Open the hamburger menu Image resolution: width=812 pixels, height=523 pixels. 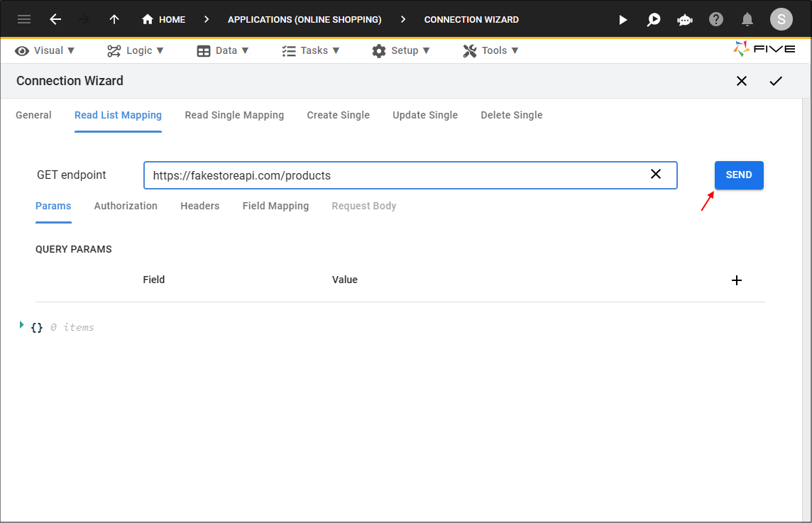click(x=24, y=20)
